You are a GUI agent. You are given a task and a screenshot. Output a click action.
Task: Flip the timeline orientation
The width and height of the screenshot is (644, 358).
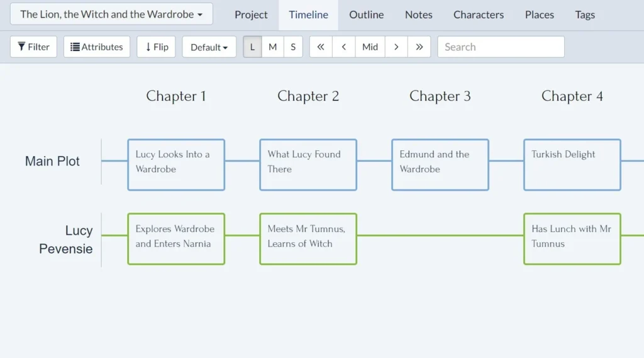pyautogui.click(x=156, y=47)
